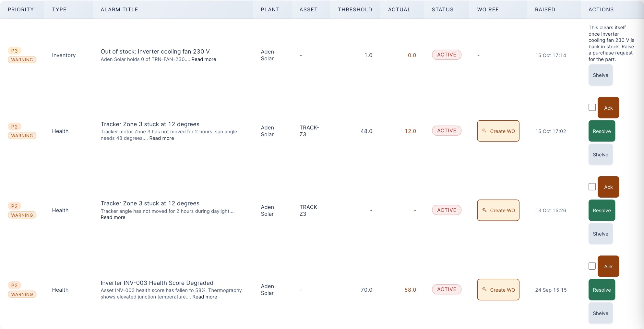
Task: Shelve the 15 Oct 17:02 tracker alarm
Action: (x=601, y=154)
